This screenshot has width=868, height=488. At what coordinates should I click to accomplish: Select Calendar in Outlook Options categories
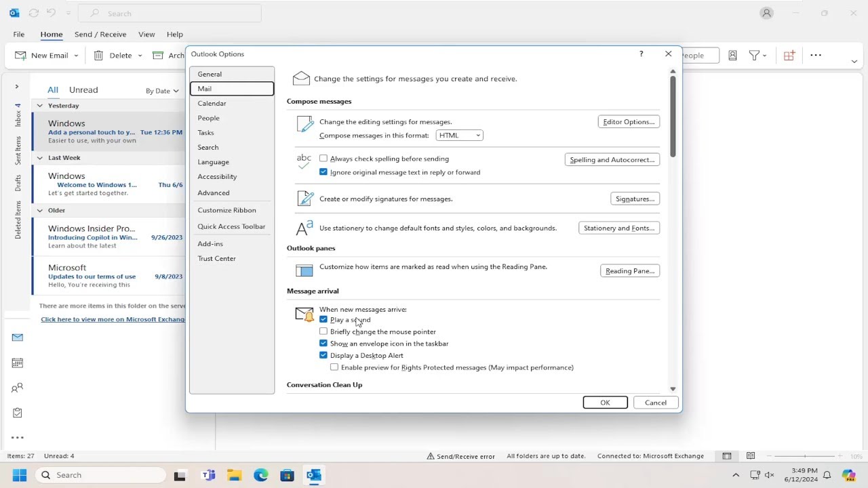232,104
